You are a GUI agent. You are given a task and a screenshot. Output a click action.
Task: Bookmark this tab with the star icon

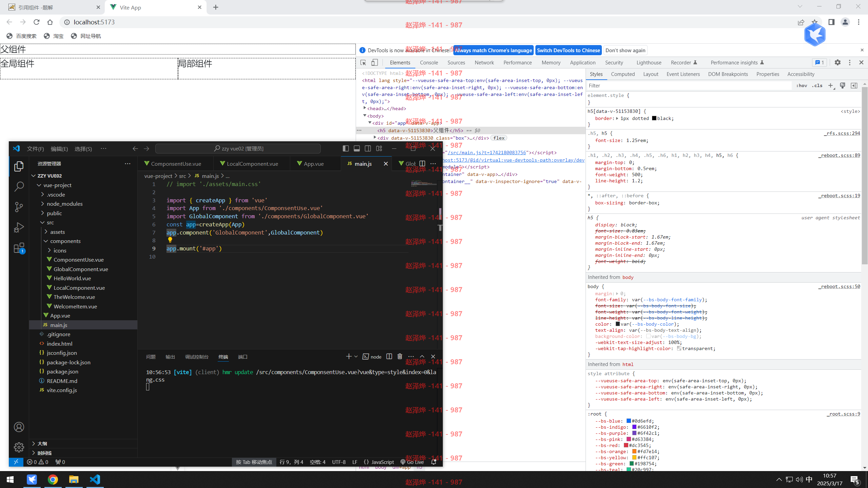tap(814, 22)
